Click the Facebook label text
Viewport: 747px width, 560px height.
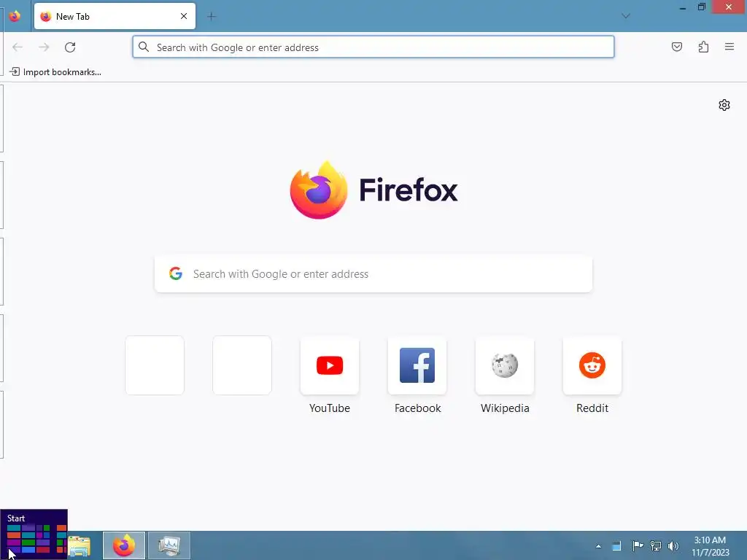[418, 408]
